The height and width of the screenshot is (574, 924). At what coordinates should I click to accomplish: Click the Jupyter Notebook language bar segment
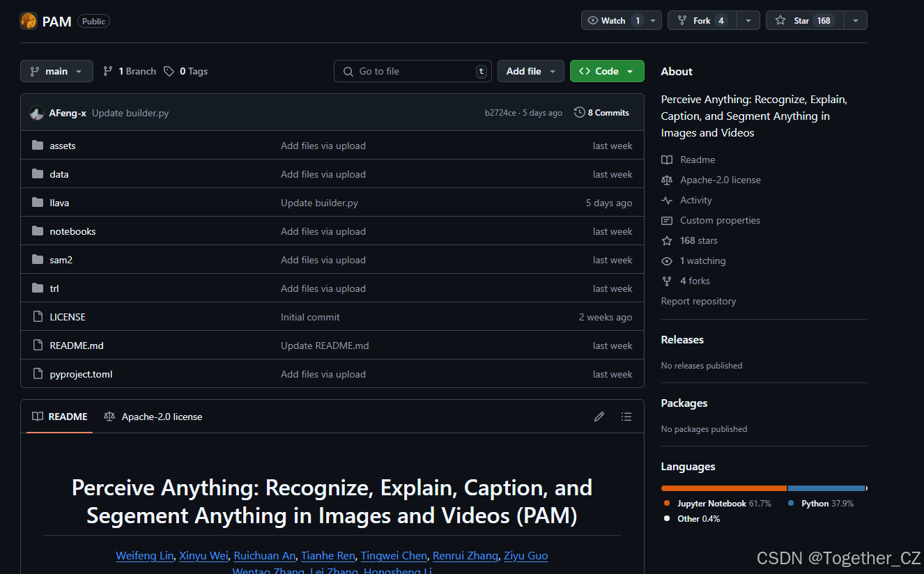(723, 488)
